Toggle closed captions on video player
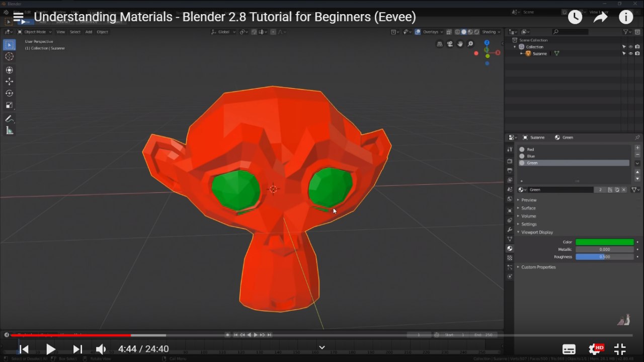 coord(569,349)
